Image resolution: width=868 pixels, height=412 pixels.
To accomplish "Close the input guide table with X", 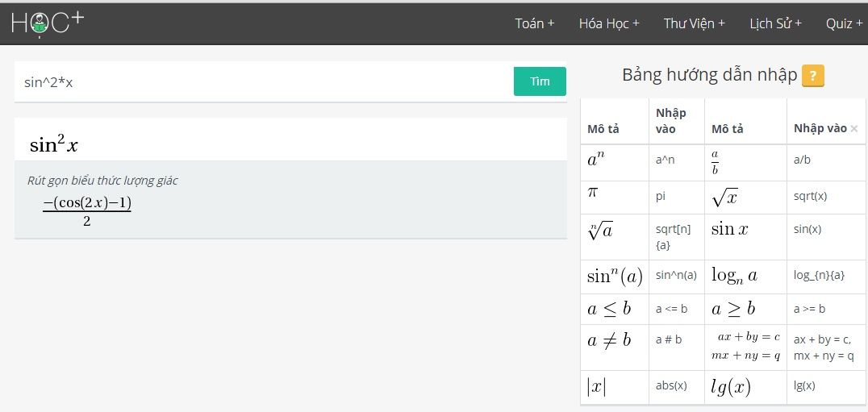I will tap(854, 129).
